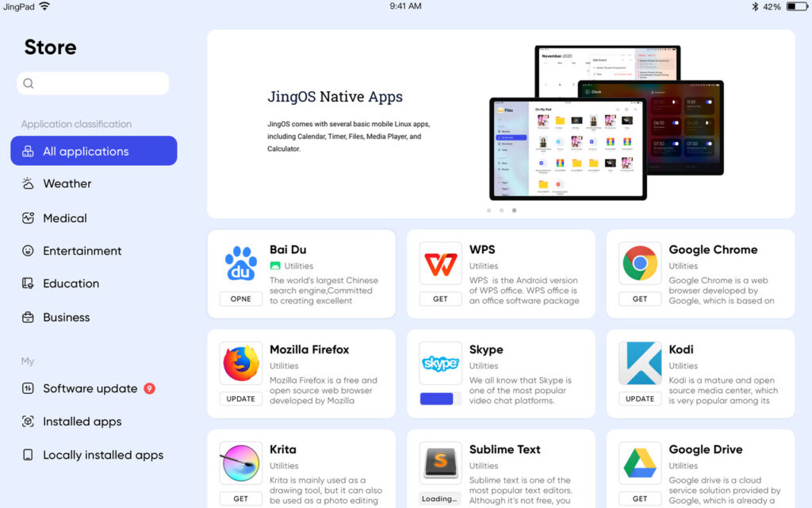Click the Entertainment smiley icon
The height and width of the screenshot is (508, 812).
pos(28,251)
